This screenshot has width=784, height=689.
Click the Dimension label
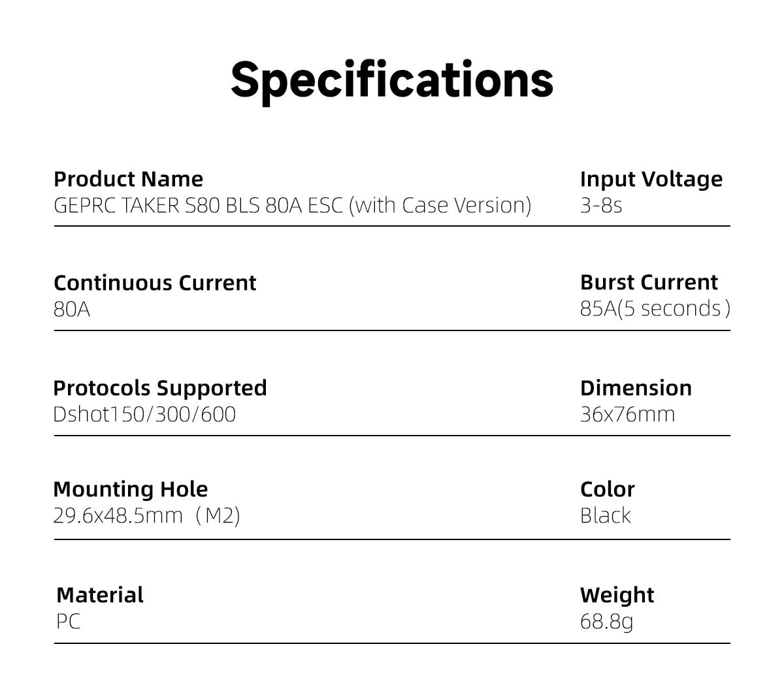636,388
